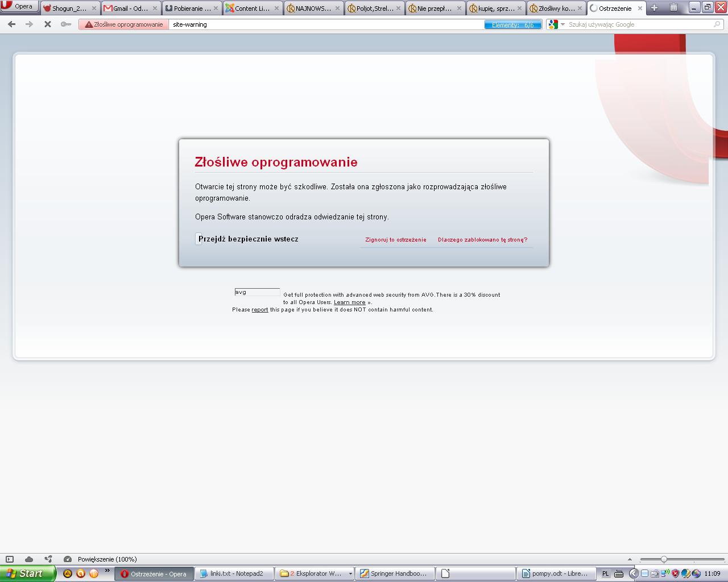Switch to the Złośliwy ko... tab
Viewport: 728px width, 582px height.
[x=557, y=9]
